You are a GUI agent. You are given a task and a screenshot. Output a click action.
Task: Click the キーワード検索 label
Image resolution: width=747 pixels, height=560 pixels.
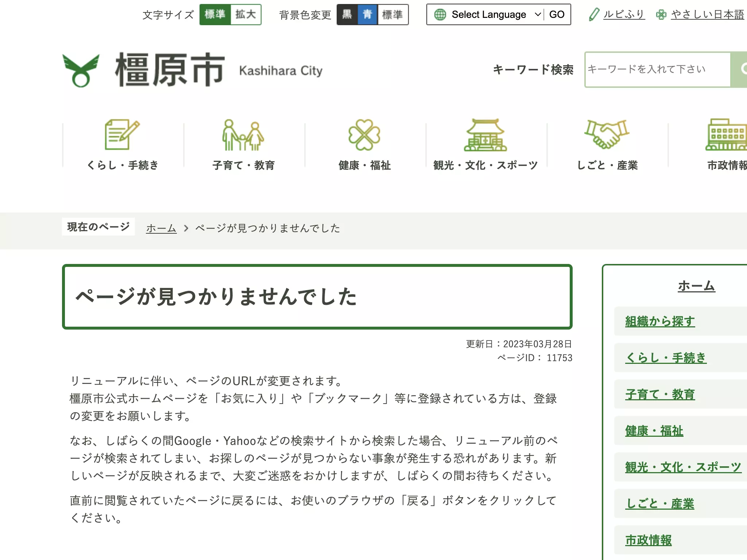[x=533, y=69]
